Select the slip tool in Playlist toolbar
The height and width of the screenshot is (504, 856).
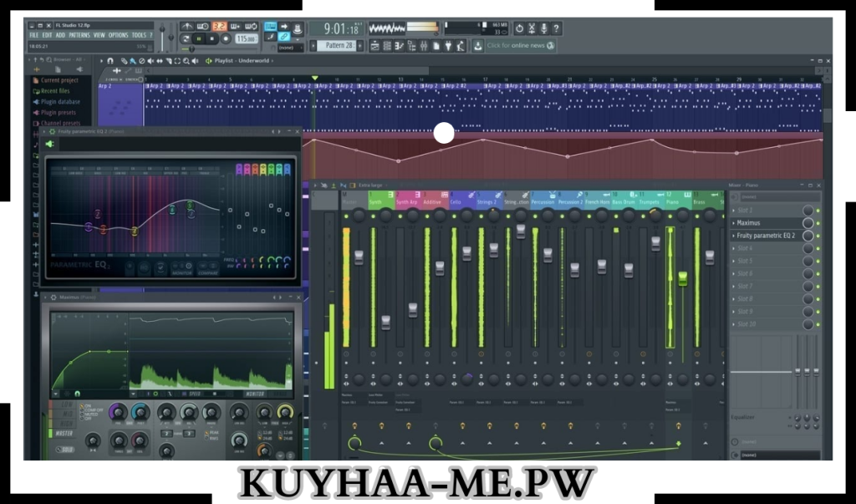160,61
